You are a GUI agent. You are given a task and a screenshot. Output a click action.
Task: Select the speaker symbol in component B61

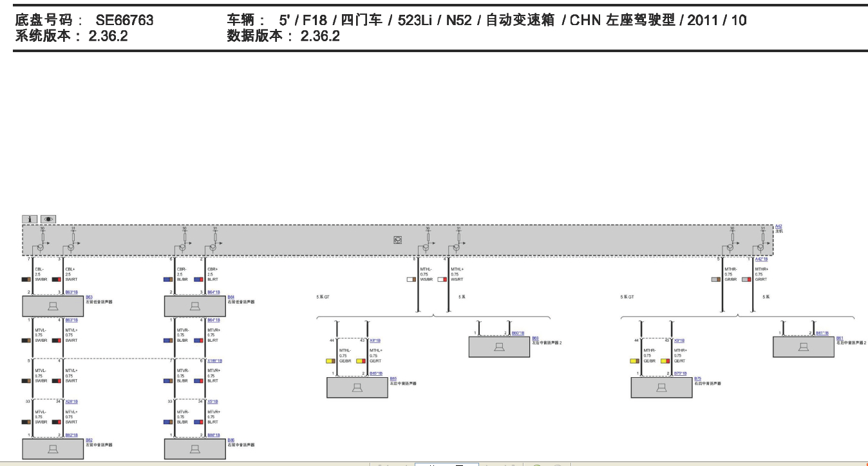(x=803, y=347)
